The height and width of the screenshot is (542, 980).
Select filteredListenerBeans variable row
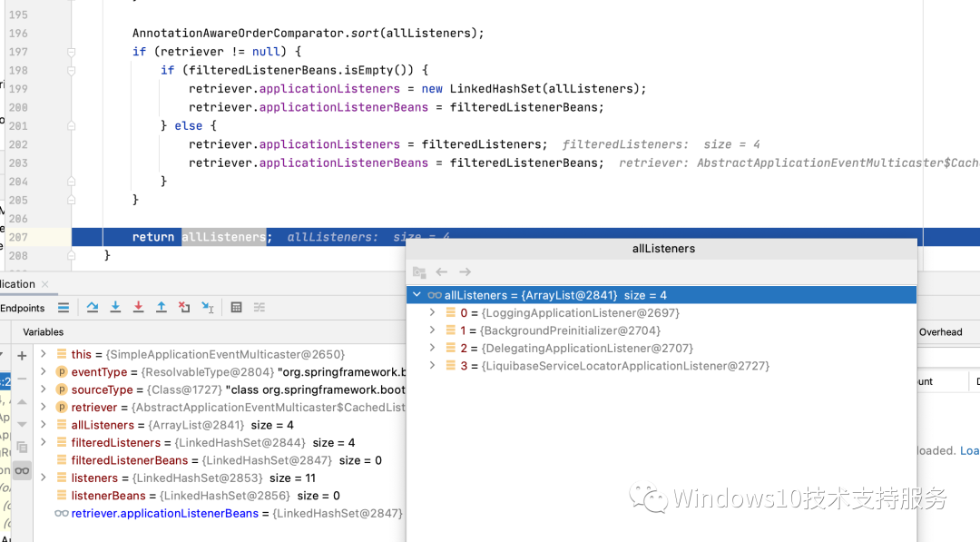pyautogui.click(x=219, y=460)
